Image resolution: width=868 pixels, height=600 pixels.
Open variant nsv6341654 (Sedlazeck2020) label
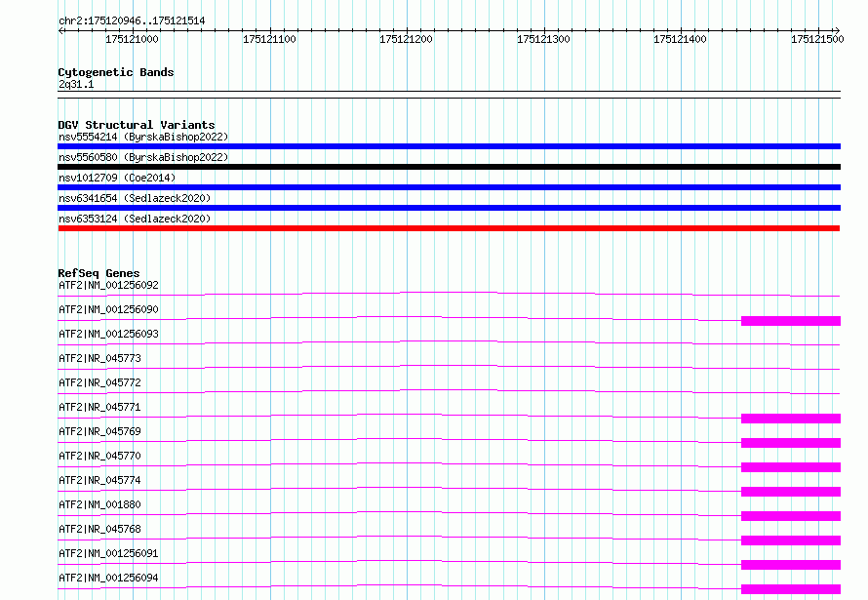coord(135,198)
